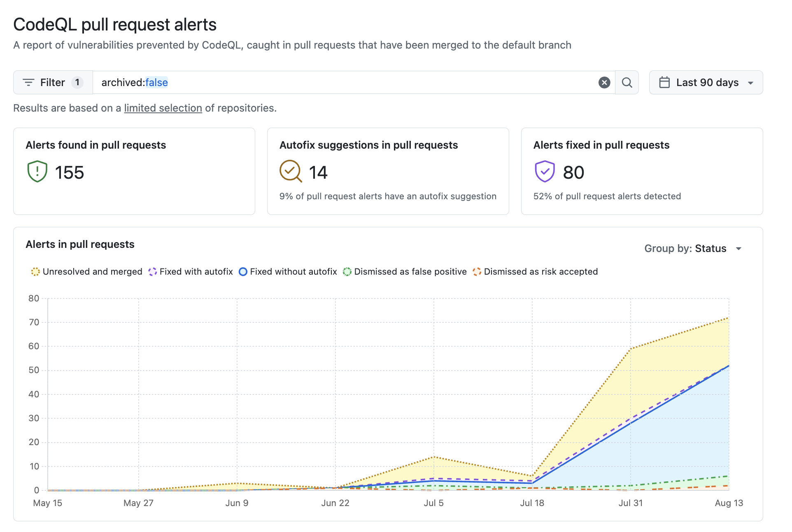Click the 9% autofix suggestion description
The height and width of the screenshot is (532, 792).
point(388,196)
